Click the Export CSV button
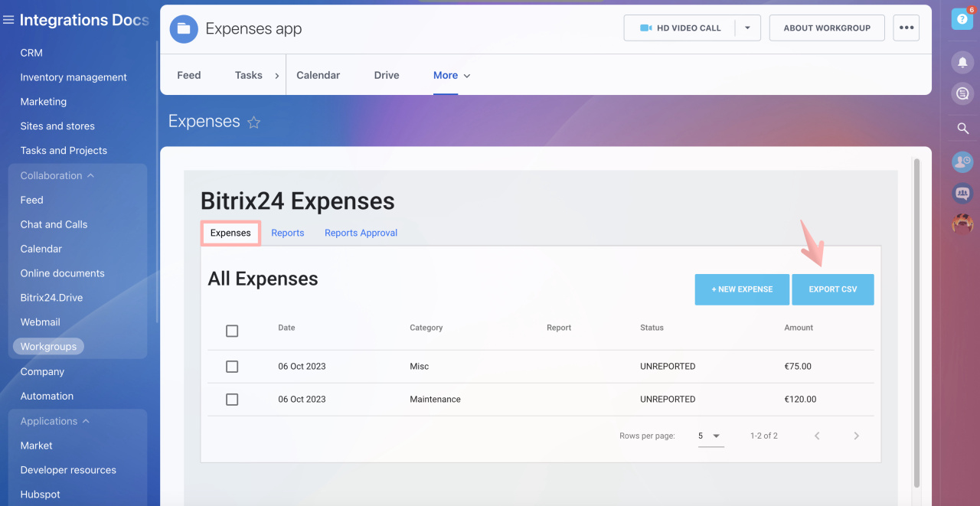This screenshot has height=506, width=980. pos(833,289)
